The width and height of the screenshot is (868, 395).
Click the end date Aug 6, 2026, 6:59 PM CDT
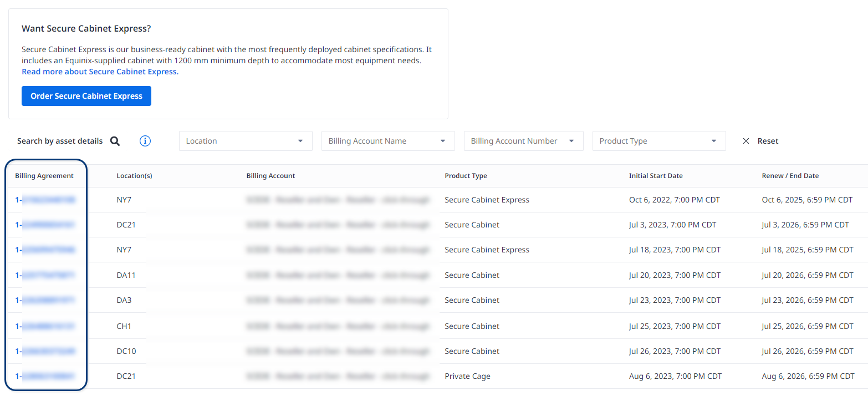pos(809,376)
